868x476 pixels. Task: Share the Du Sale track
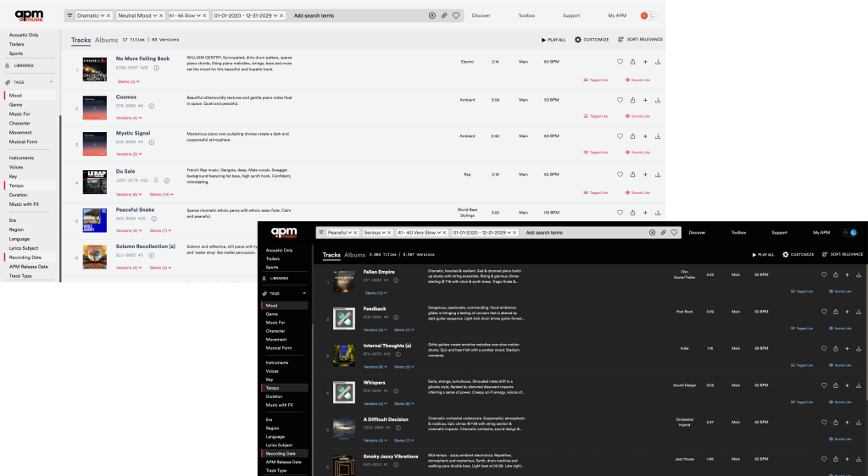tap(632, 174)
